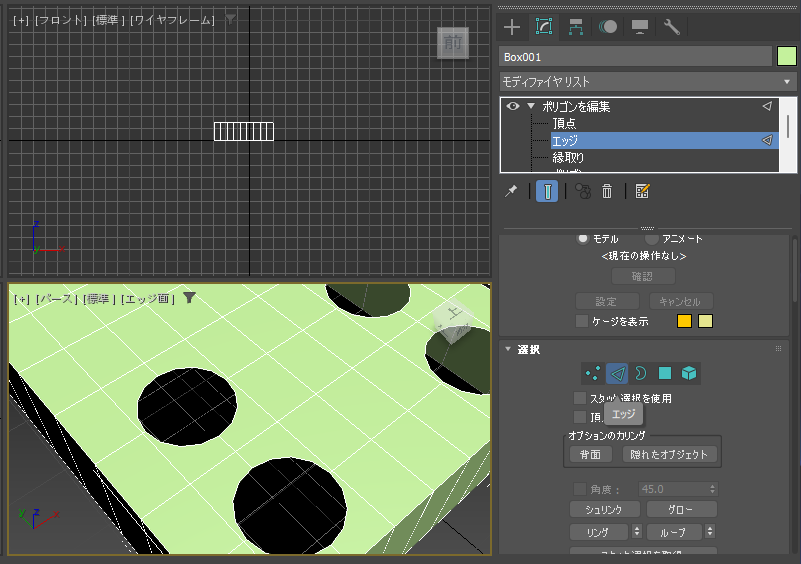Screen dimensions: 801x564
Task: Open the [エッジ面] shading menu
Action: [x=148, y=299]
